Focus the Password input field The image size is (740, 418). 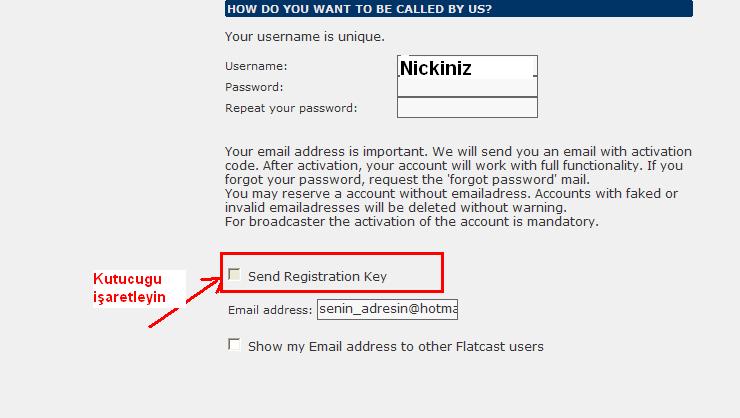pyautogui.click(x=467, y=88)
